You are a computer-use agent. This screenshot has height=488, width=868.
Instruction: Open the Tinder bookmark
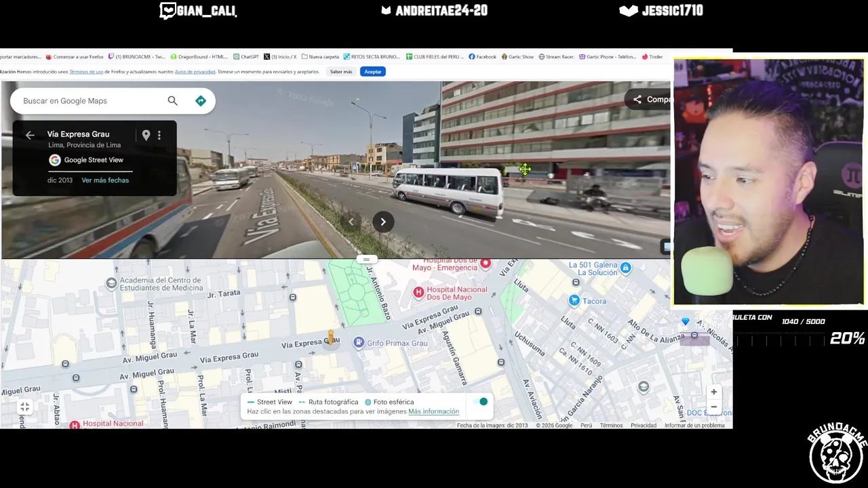pos(652,57)
